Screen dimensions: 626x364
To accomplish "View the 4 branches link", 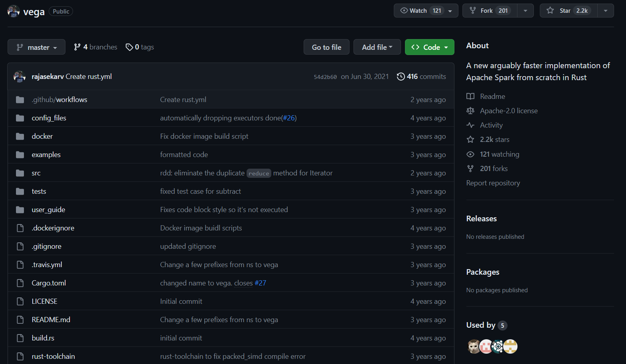I will [x=96, y=47].
